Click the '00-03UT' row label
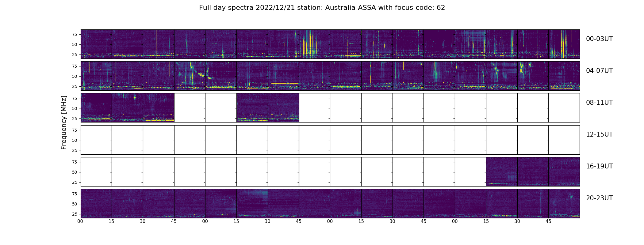This screenshot has height=245, width=644. (599, 39)
